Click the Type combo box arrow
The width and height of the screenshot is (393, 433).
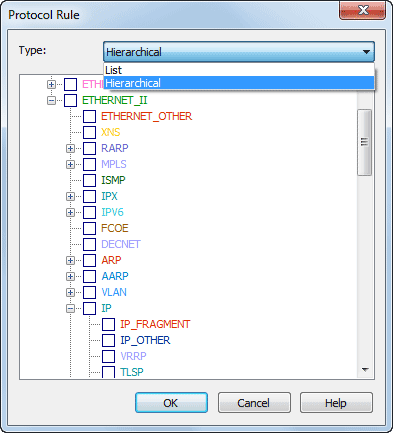366,52
